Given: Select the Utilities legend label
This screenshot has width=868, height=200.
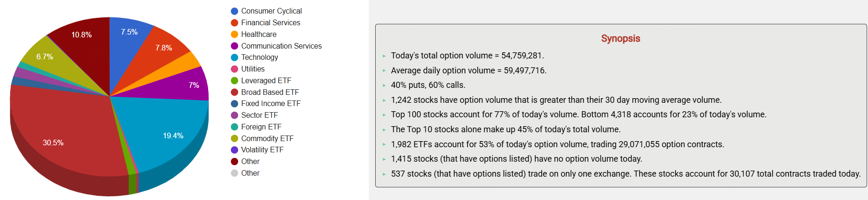Looking at the screenshot, I should [252, 69].
